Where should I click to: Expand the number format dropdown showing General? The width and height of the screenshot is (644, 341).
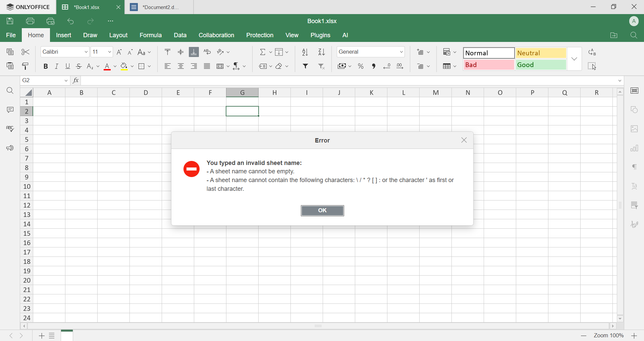coord(402,52)
